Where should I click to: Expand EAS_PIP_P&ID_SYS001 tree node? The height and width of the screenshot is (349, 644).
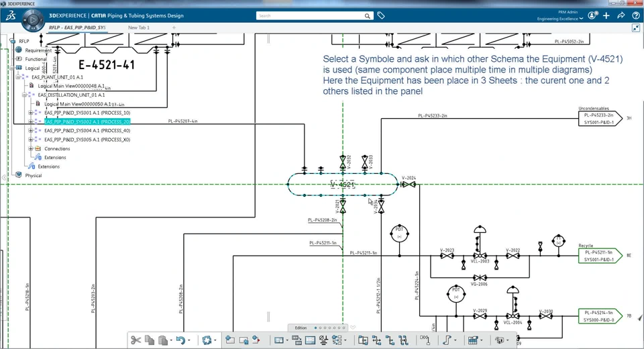click(x=30, y=113)
